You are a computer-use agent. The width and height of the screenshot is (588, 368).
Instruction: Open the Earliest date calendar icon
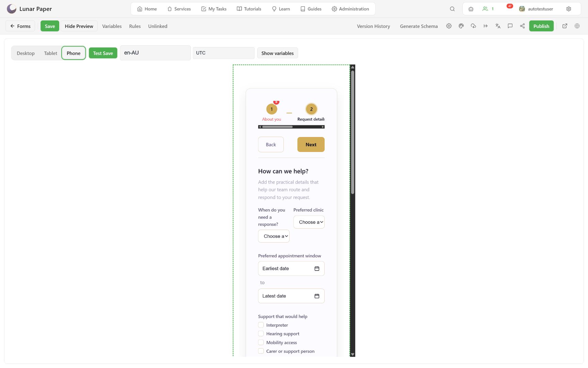click(x=317, y=269)
